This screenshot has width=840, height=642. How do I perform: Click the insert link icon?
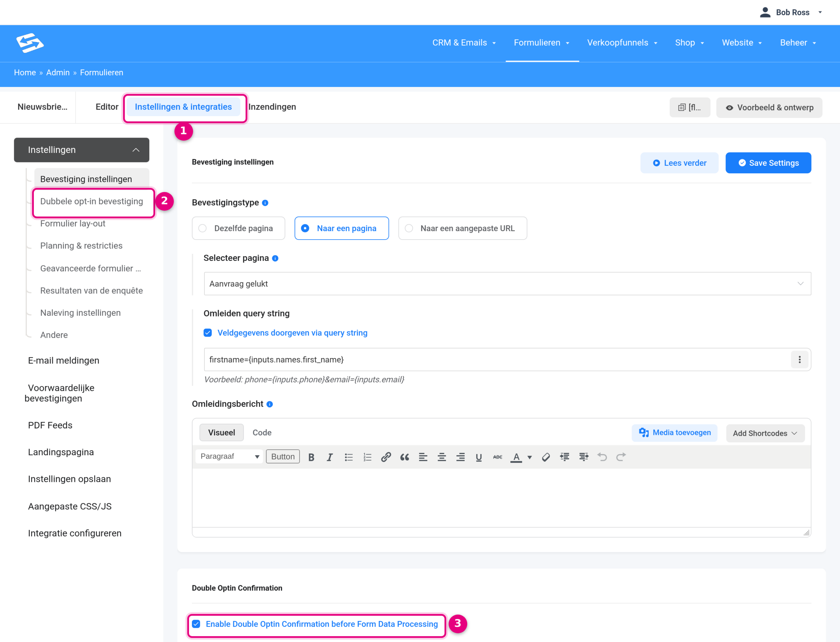point(386,457)
